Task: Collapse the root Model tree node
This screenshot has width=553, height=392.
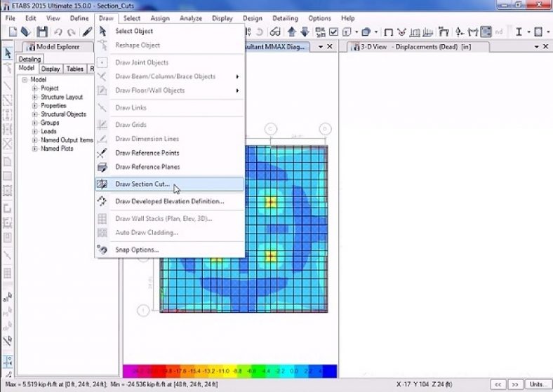Action: click(x=25, y=80)
